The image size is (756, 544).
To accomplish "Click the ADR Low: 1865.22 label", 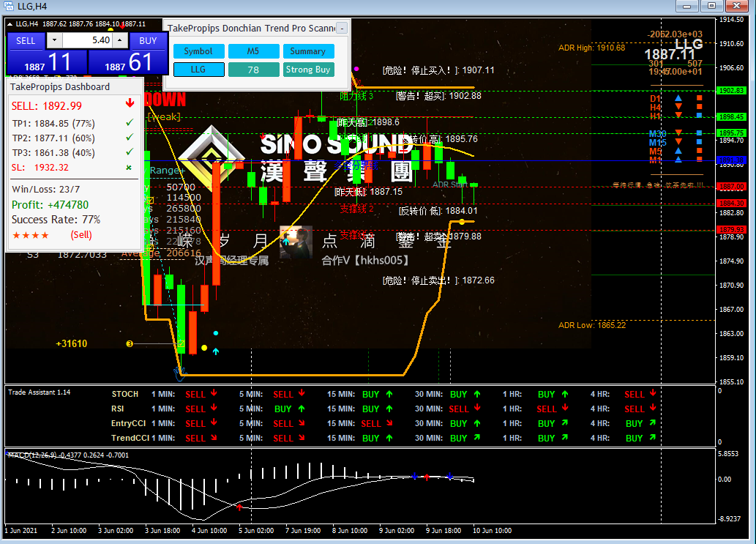I will pos(592,325).
